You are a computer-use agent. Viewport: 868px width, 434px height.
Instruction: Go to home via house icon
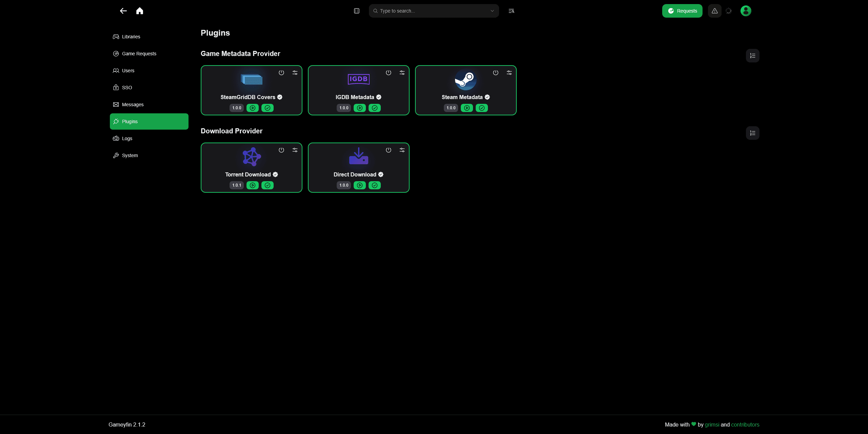[x=140, y=11]
